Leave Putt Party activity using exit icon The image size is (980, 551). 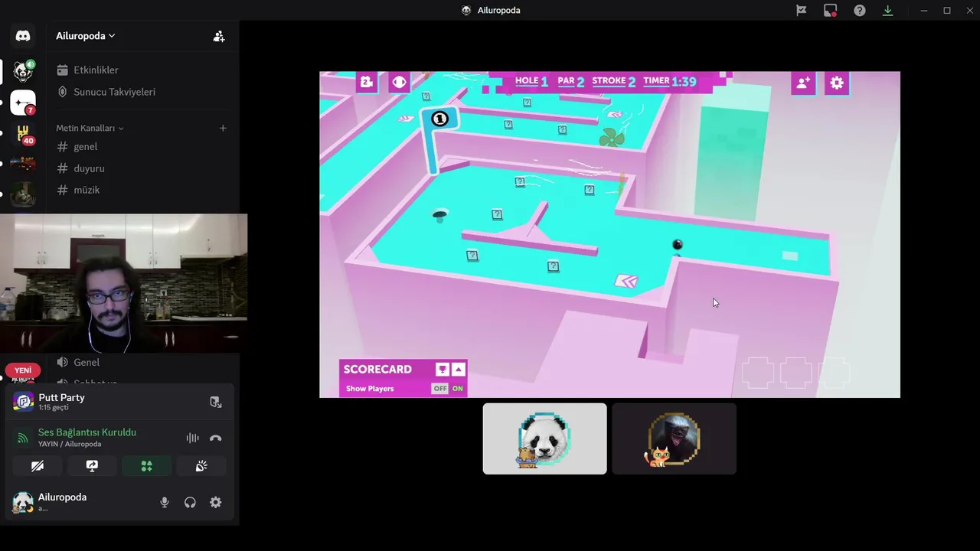[216, 403]
